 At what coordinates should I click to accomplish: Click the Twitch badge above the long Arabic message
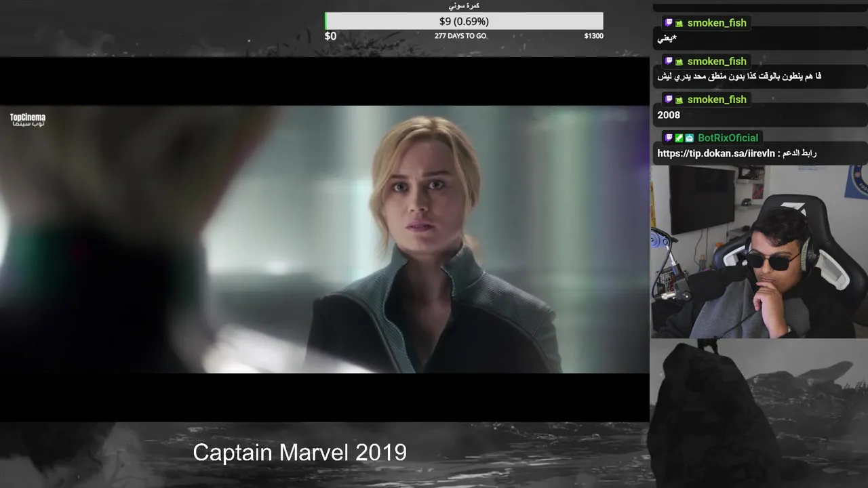click(669, 61)
